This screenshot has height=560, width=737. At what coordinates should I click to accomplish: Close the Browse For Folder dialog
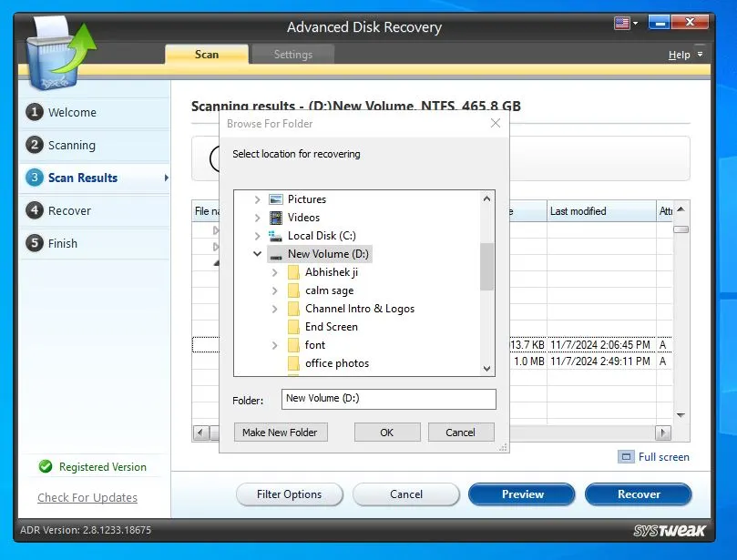pyautogui.click(x=496, y=123)
